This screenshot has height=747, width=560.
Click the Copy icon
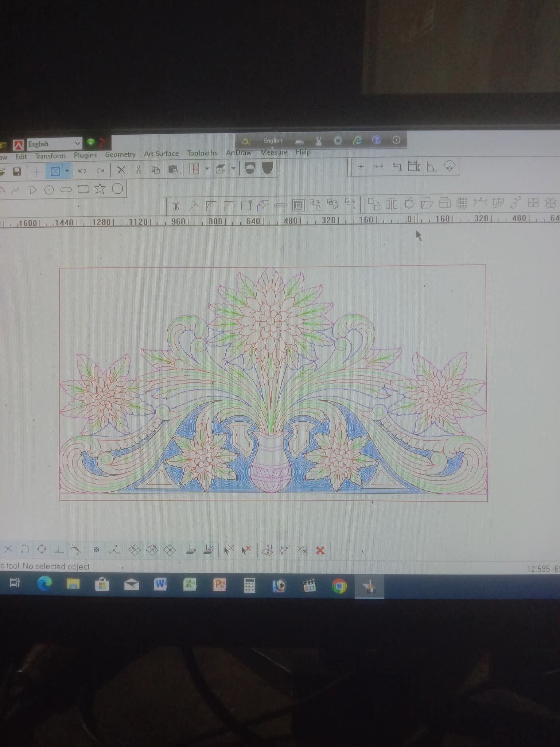[155, 169]
